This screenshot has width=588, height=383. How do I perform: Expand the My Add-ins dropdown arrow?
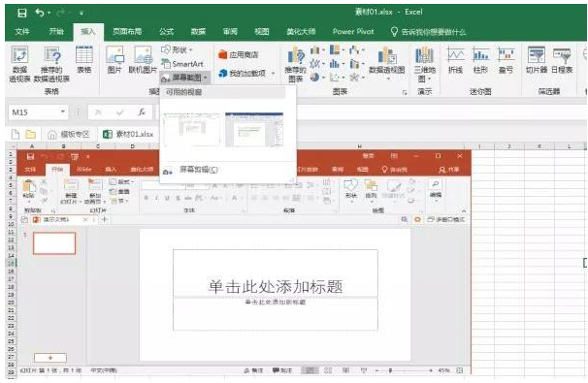tap(273, 74)
